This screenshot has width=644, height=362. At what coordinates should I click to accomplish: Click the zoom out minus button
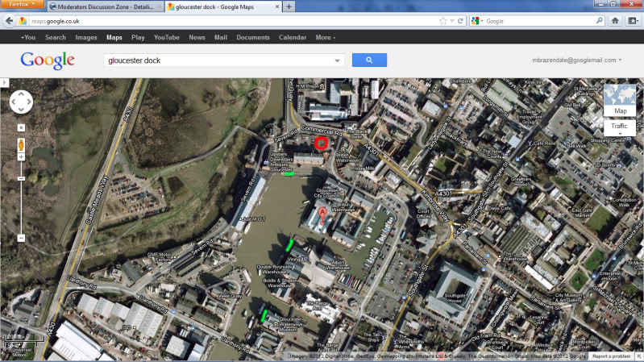coord(21,238)
